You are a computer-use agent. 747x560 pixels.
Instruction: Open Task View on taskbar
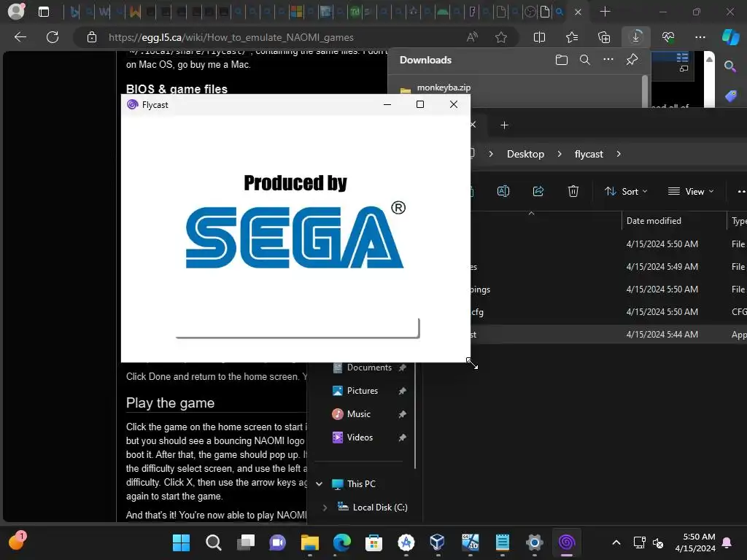[x=245, y=542]
